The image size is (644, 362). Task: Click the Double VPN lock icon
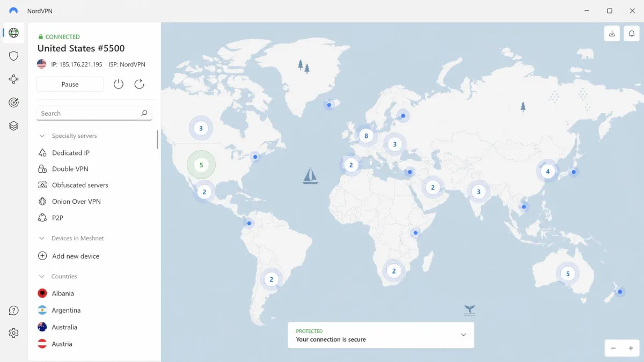point(42,169)
